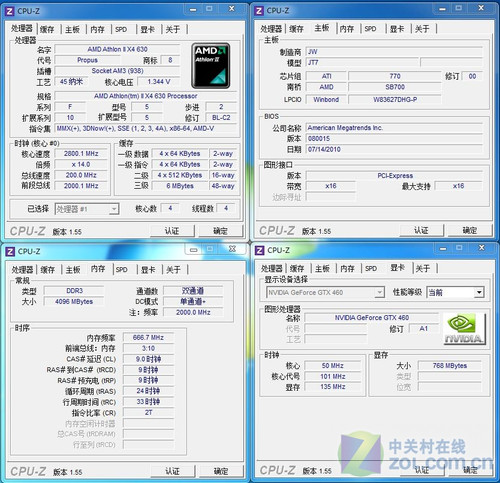Click the CPU-Z icon in bottom-right graphics window
The image size is (500, 483).
[259, 250]
